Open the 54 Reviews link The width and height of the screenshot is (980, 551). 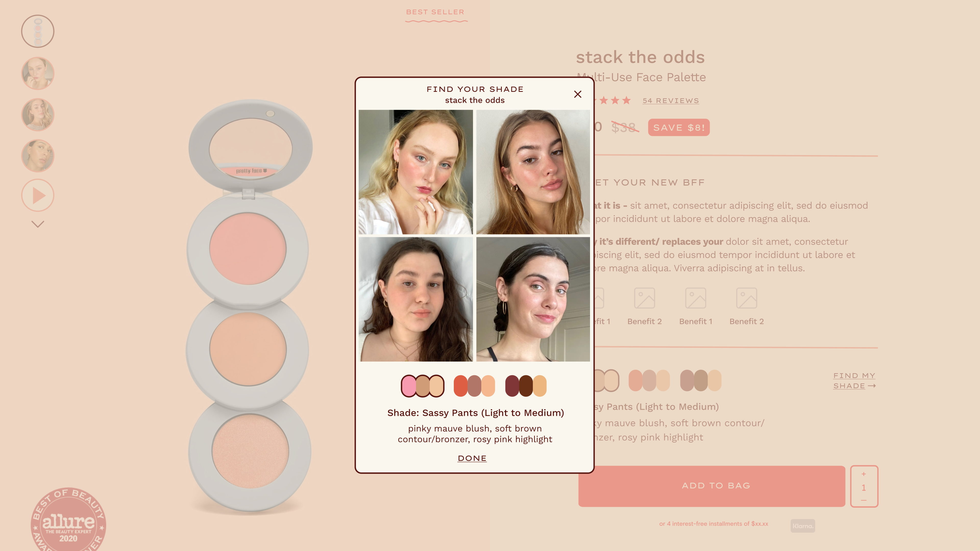pos(671,101)
